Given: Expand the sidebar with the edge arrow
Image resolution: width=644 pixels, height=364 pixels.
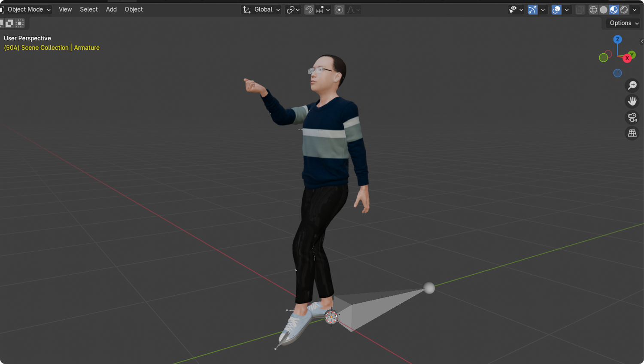Looking at the screenshot, I should click(x=641, y=42).
